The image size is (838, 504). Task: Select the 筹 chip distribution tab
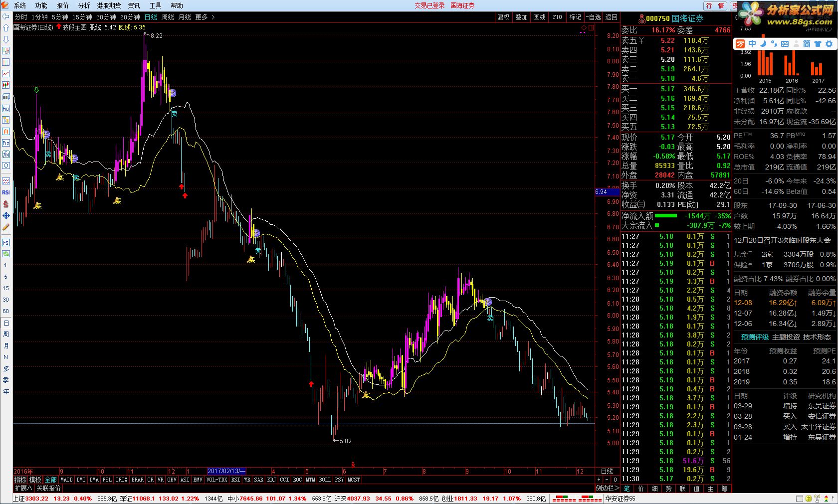724,489
